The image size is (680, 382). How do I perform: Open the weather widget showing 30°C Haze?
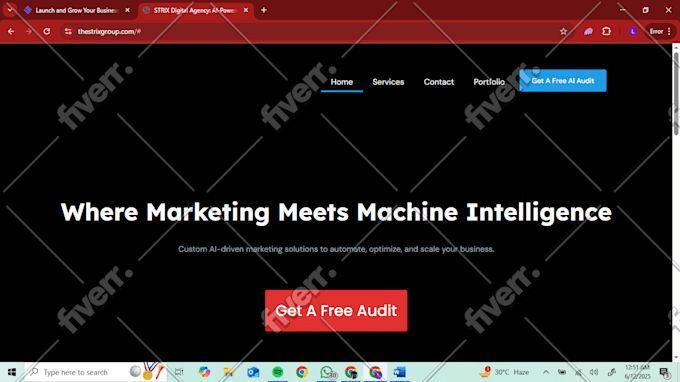click(504, 372)
